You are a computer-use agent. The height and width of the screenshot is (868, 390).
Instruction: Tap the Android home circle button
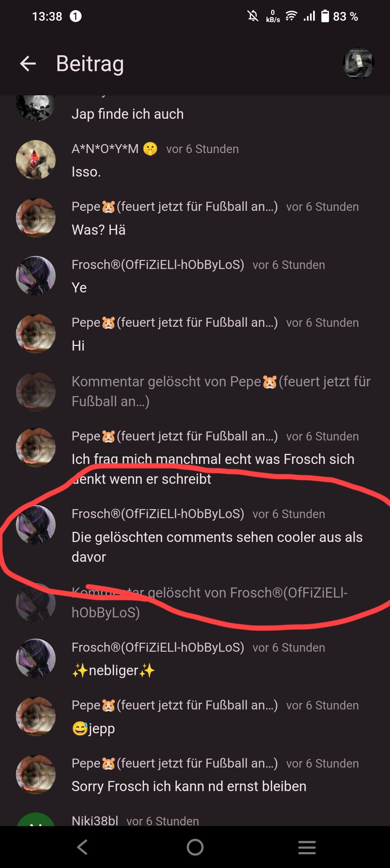click(x=195, y=847)
